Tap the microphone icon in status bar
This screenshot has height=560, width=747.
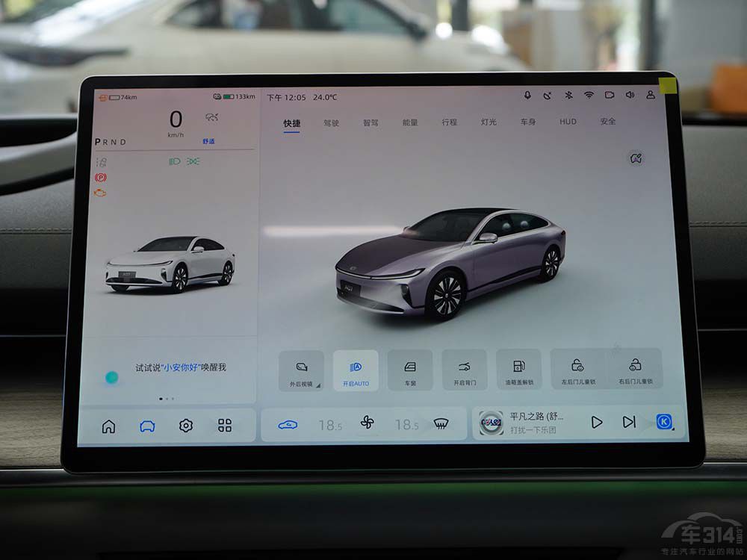pos(527,96)
